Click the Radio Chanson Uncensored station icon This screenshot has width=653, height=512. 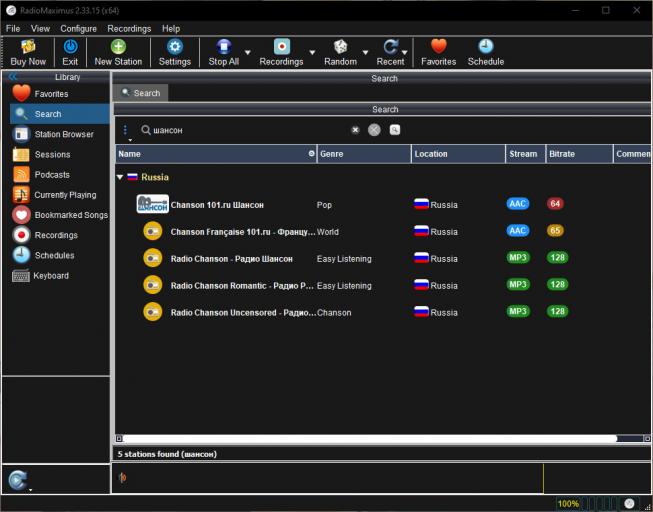coord(153,312)
